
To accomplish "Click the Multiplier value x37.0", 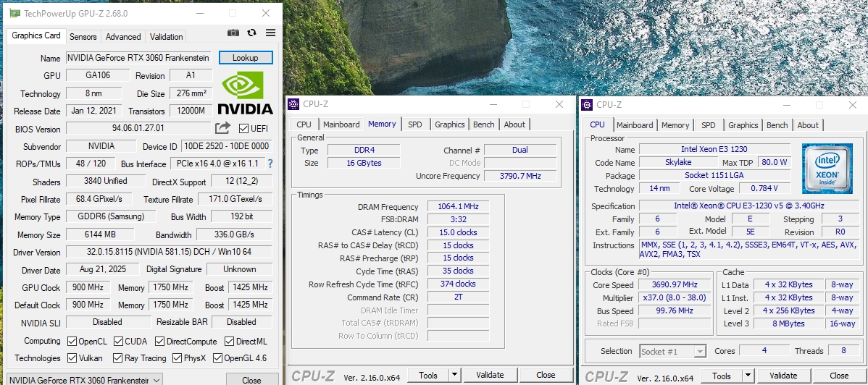I will tap(675, 297).
